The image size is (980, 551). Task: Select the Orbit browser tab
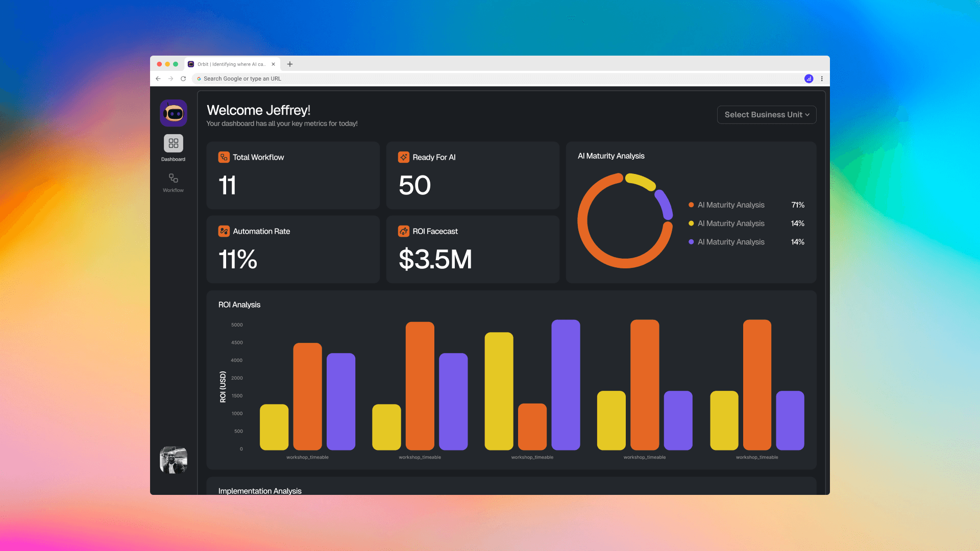click(230, 64)
